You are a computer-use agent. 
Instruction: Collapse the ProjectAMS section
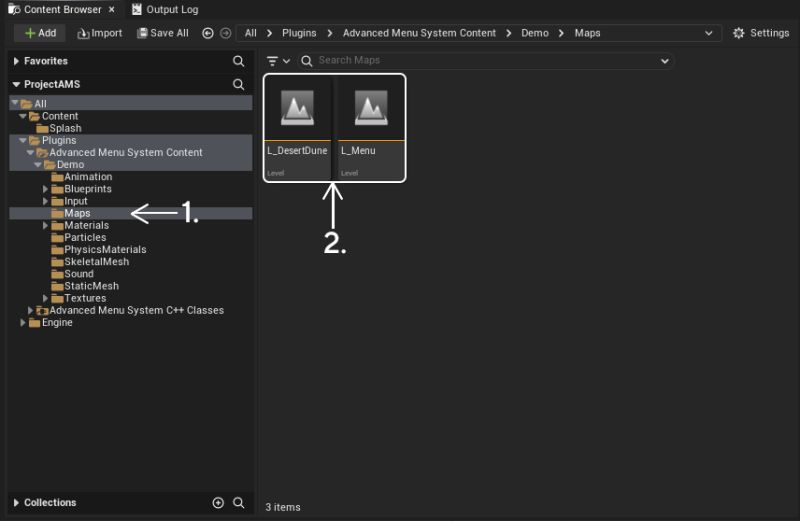(16, 84)
